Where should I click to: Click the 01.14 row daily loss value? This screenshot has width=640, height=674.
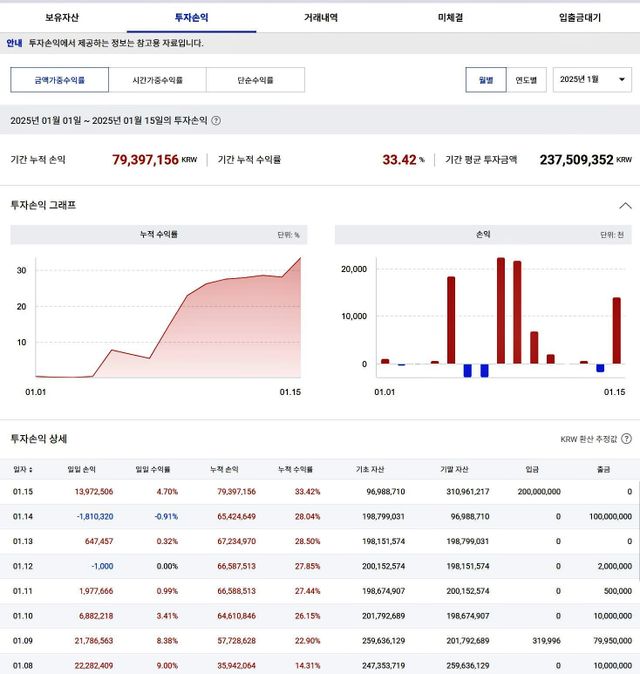coord(93,517)
